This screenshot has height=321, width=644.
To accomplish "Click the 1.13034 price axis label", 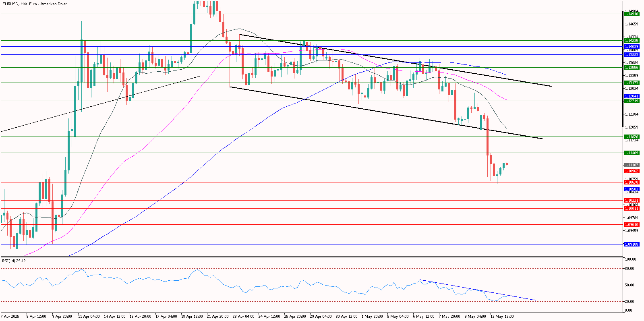I will [632, 89].
